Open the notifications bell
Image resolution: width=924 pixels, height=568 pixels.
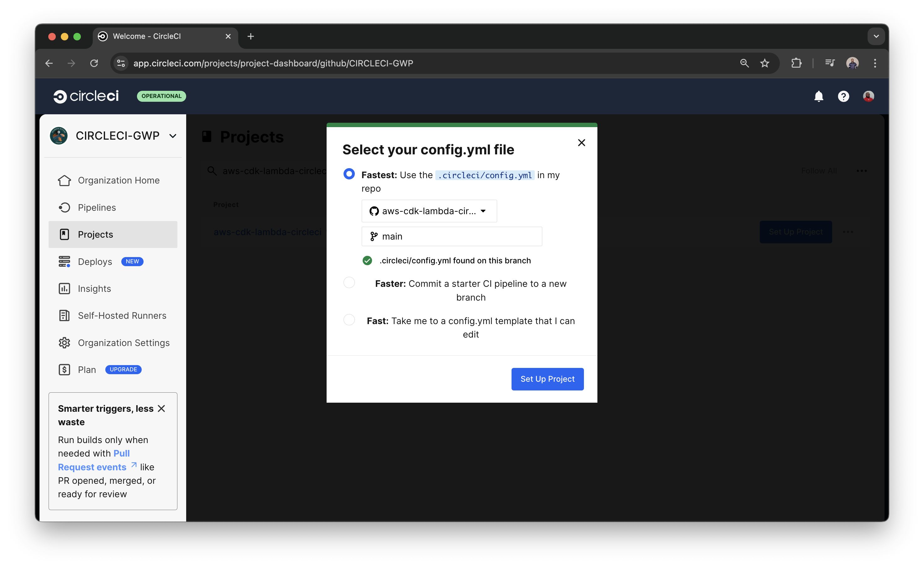pyautogui.click(x=819, y=96)
